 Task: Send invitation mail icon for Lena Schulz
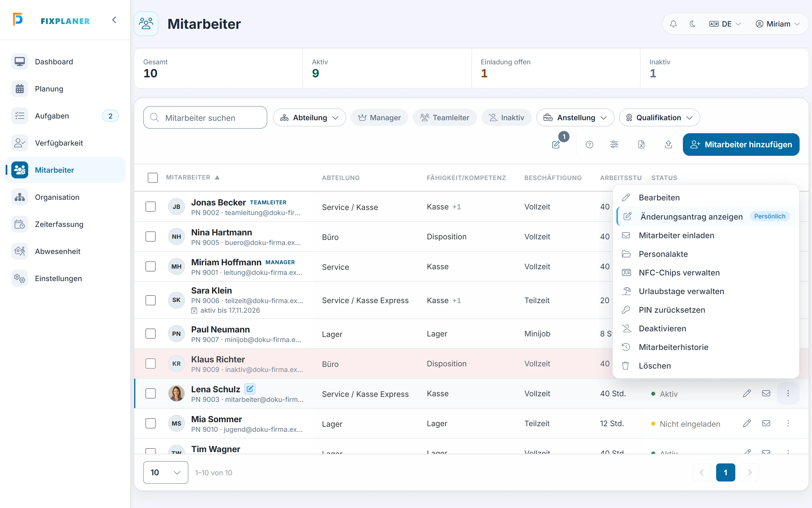766,393
